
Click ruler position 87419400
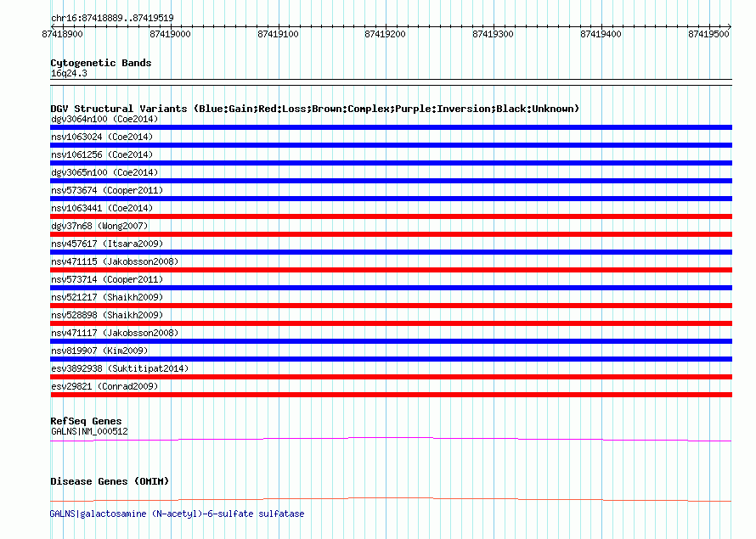(x=601, y=34)
